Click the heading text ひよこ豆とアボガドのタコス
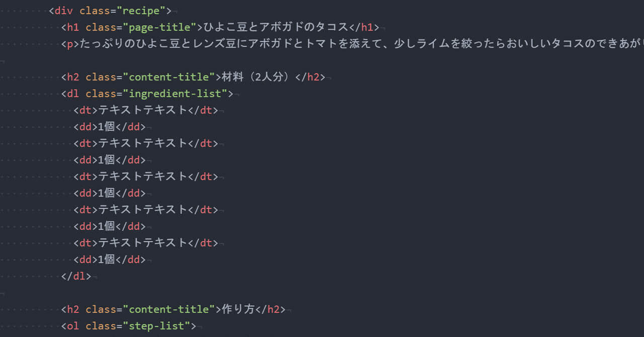Viewport: 644px width, 337px height. click(276, 27)
